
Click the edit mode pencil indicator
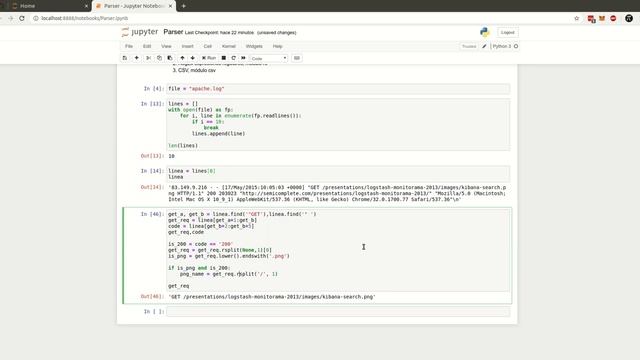(484, 46)
